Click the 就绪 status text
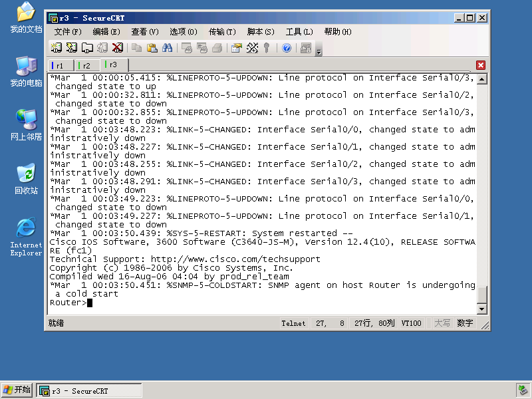Viewport: 532px width, 399px height. [x=56, y=323]
